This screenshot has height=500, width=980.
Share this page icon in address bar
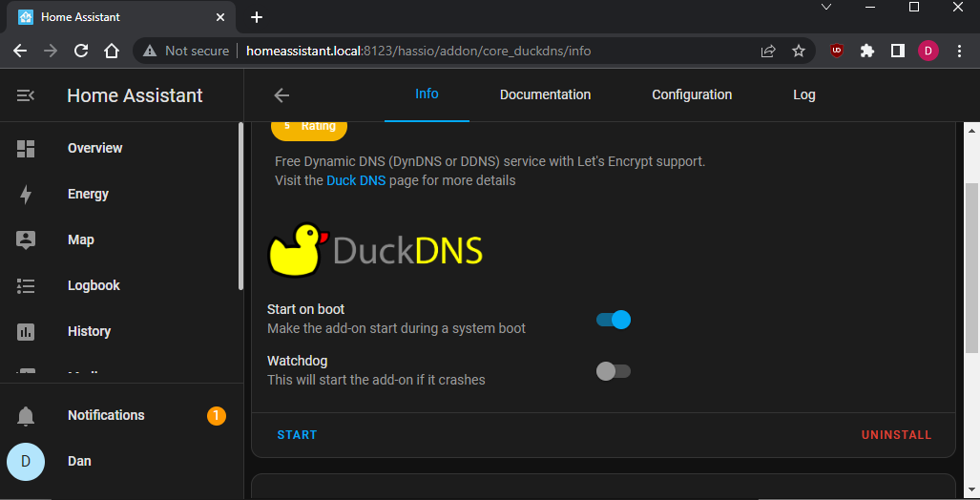tap(768, 52)
